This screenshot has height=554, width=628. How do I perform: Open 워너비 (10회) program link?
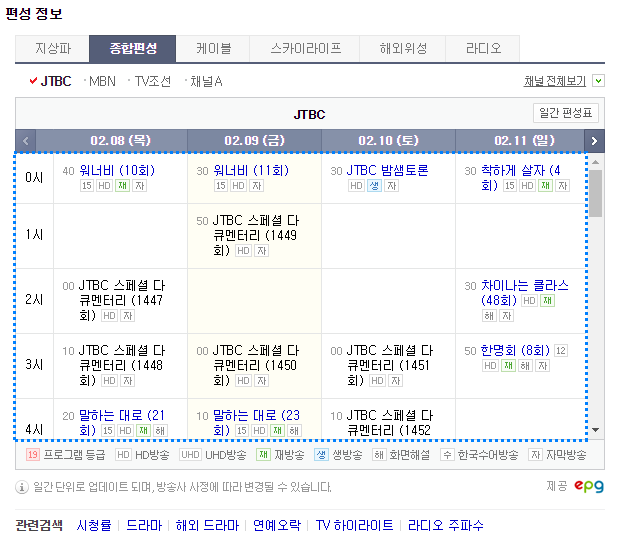(117, 171)
